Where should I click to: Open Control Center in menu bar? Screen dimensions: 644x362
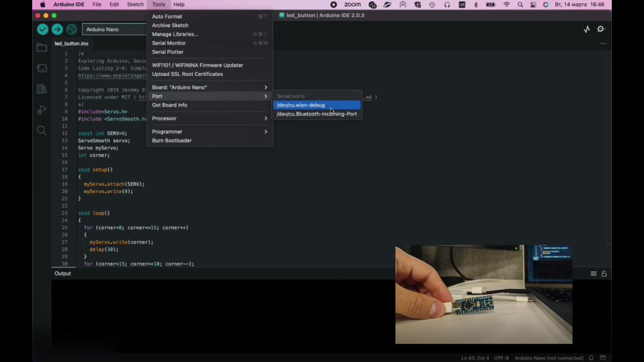534,5
